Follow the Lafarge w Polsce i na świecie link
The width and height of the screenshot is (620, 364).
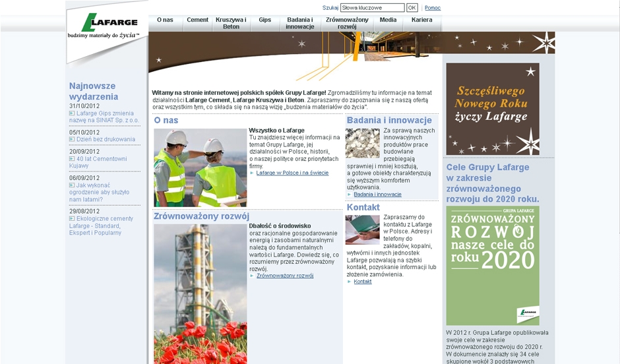click(x=292, y=173)
